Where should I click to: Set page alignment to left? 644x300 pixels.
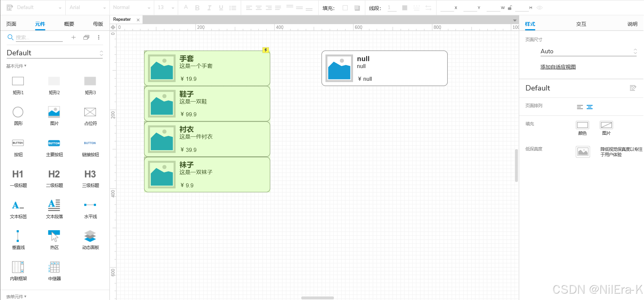pos(580,107)
